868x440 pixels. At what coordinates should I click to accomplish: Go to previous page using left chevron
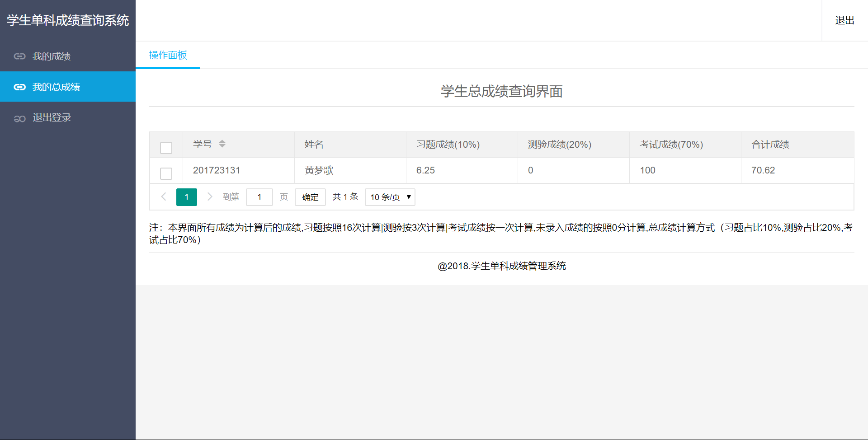click(164, 197)
